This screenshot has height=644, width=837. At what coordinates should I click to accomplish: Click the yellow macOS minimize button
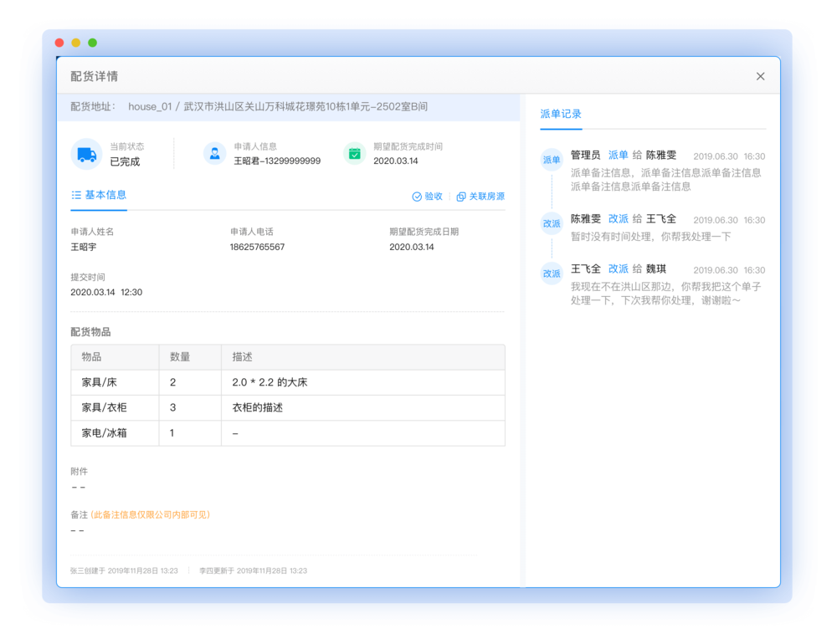(76, 43)
